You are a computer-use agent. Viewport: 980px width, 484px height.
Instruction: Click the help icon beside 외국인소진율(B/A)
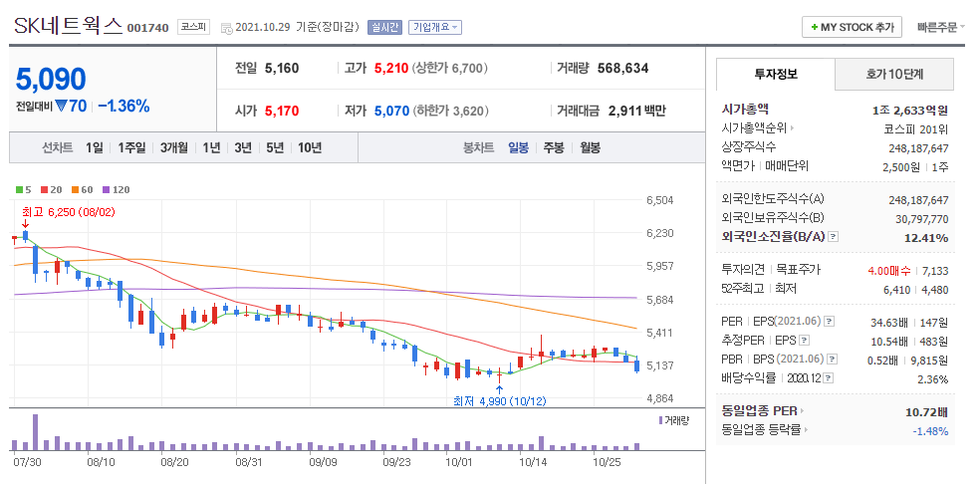[x=834, y=237]
